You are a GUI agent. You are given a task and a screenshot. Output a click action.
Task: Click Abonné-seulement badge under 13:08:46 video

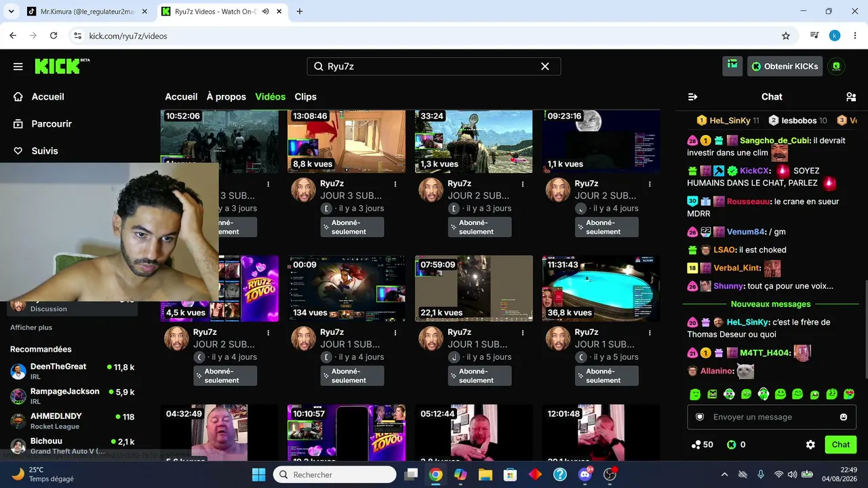[x=353, y=227]
